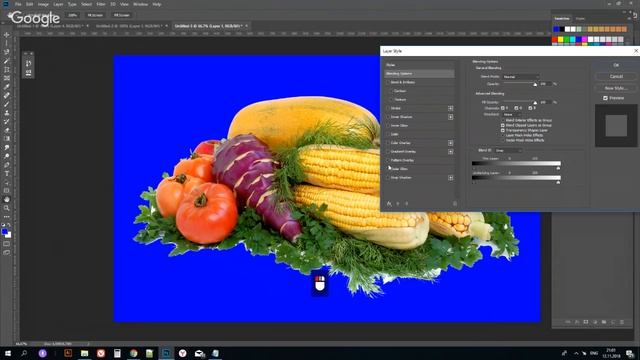Select the Eraser tool
This screenshot has width=640, height=360.
(7, 130)
